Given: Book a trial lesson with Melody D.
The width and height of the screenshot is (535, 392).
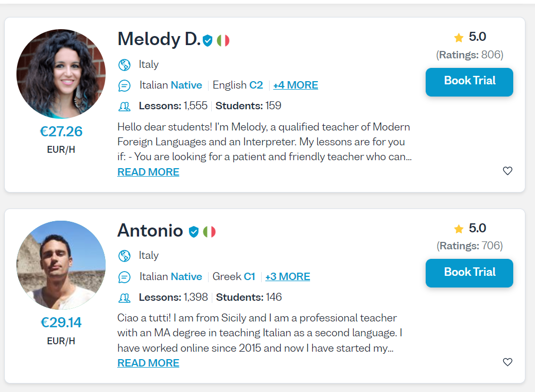Looking at the screenshot, I should point(469,81).
